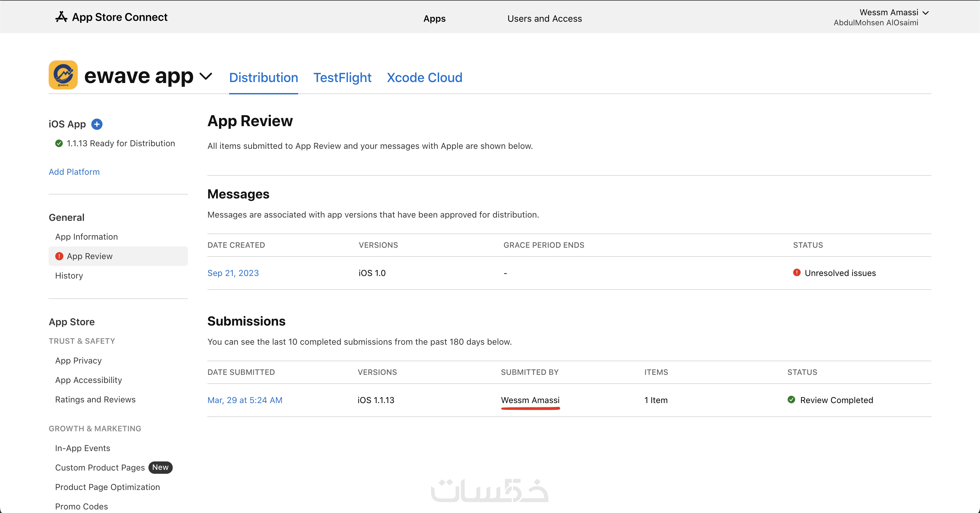Open Ratings and Reviews in the sidebar

coord(95,399)
